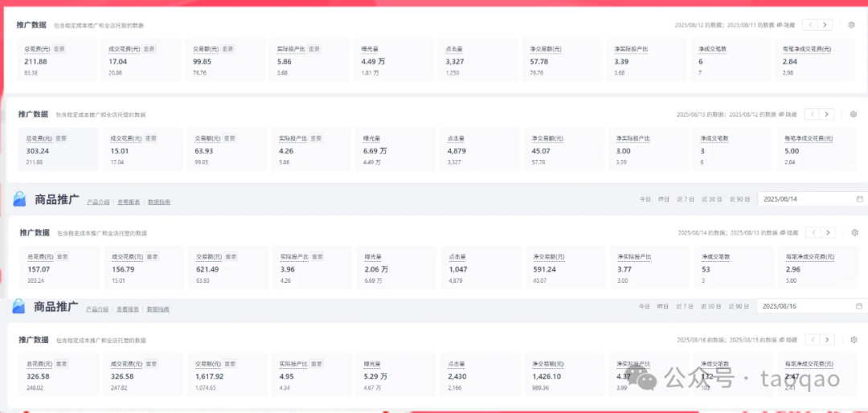Screen dimensions: 868x413
Task: Select 总花费 card showing 303.24
Action: pos(59,149)
